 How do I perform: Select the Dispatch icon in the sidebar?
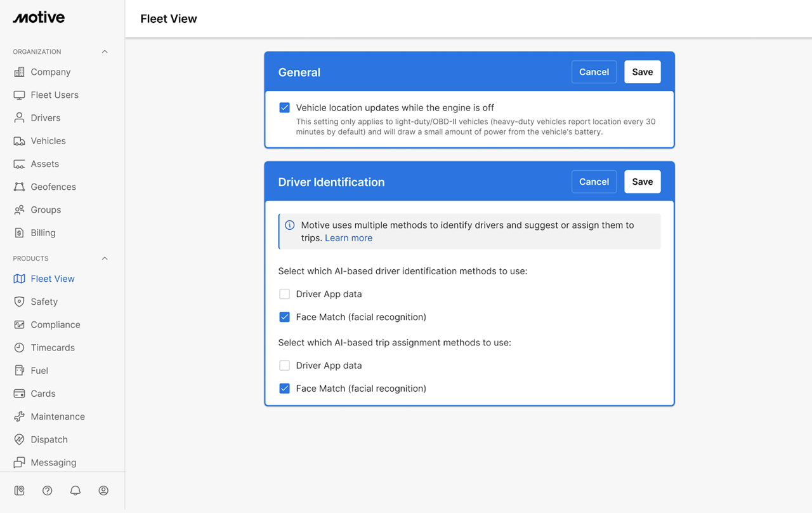click(49, 439)
